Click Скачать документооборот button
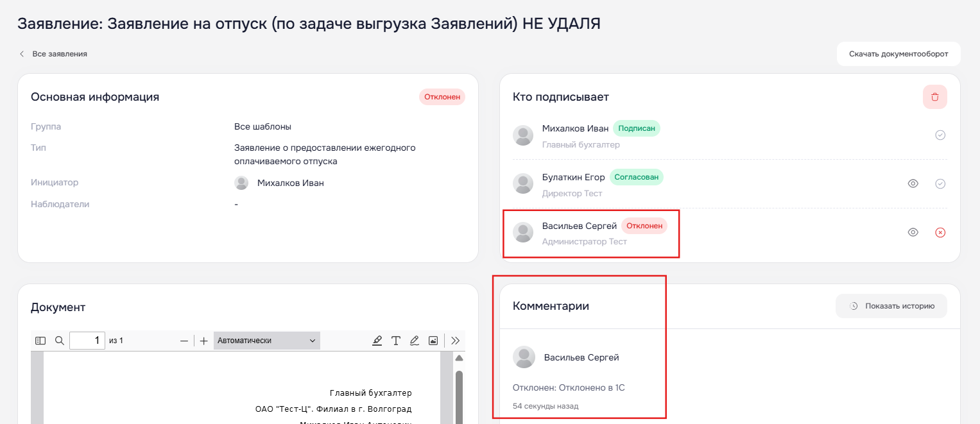This screenshot has height=424, width=980. pyautogui.click(x=898, y=54)
